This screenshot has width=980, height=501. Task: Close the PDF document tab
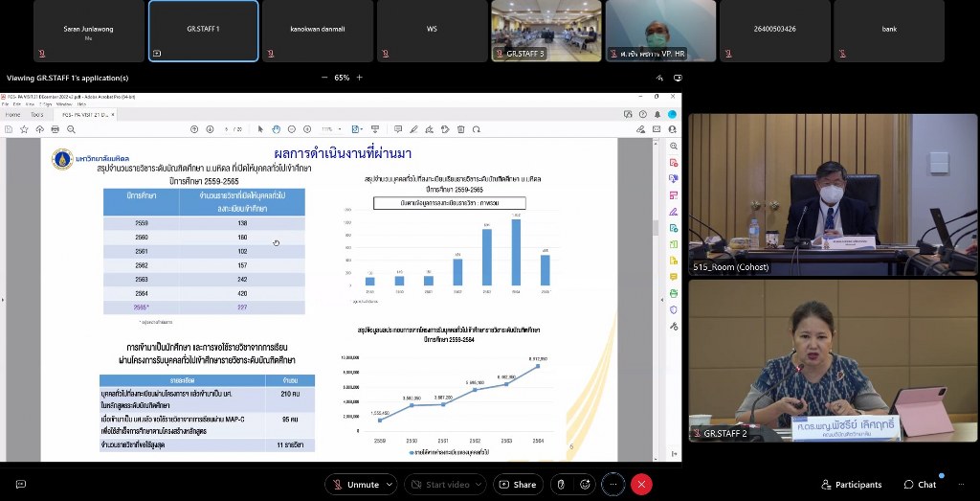point(113,114)
